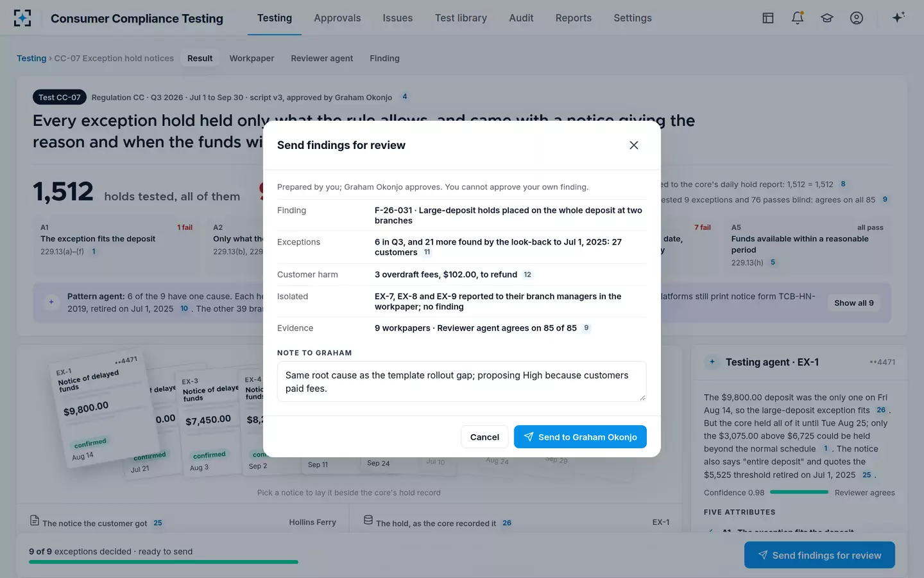924x578 pixels.
Task: Click the app logo icon
Action: pyautogui.click(x=22, y=18)
